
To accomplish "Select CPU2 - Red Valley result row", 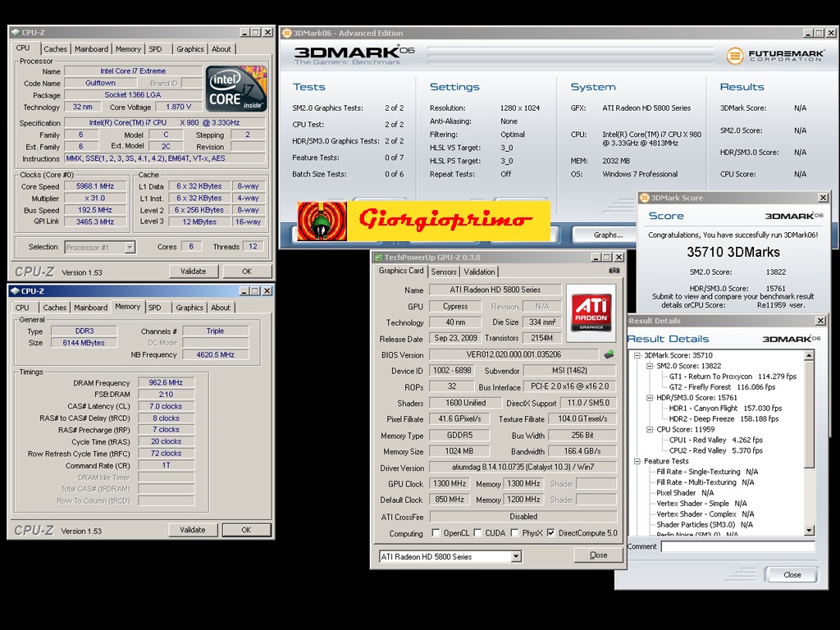I will pos(715,450).
